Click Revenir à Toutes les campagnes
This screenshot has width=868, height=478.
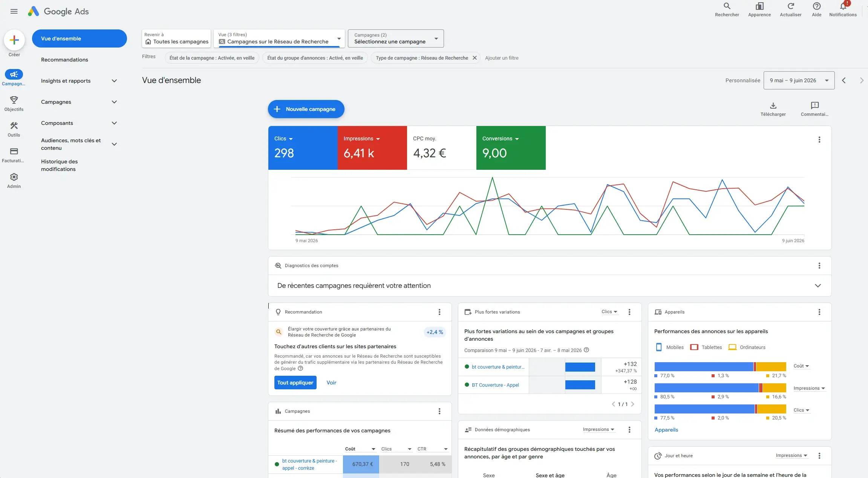point(176,38)
